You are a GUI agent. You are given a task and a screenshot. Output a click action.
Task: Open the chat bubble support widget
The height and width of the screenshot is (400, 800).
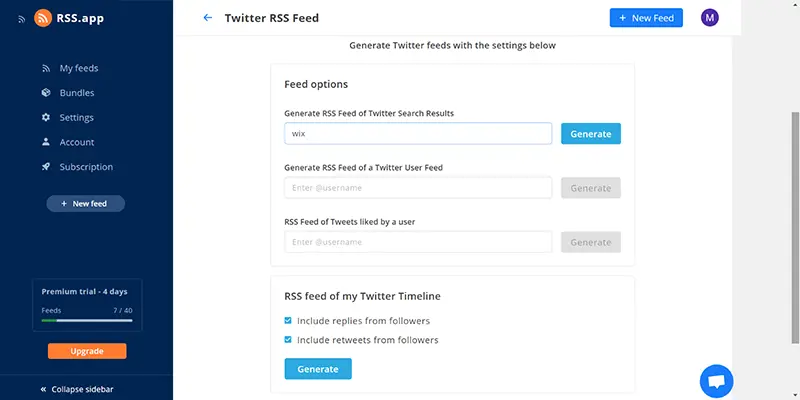pos(716,381)
